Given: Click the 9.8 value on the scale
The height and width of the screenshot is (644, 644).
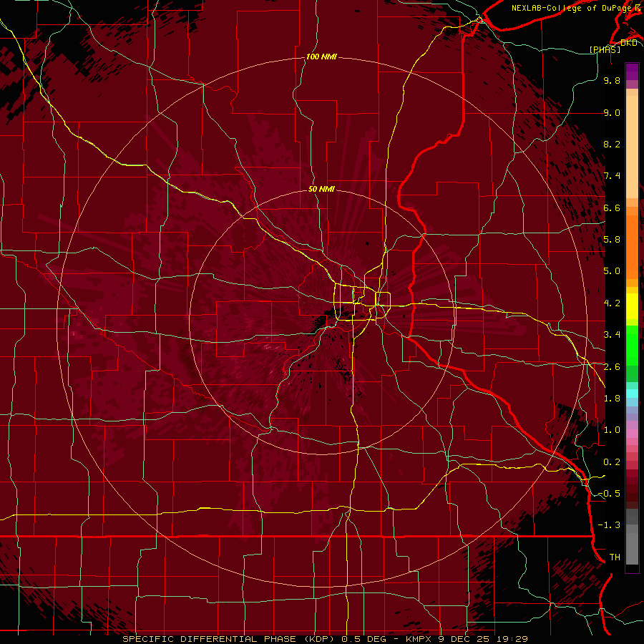Looking at the screenshot, I should [x=612, y=80].
